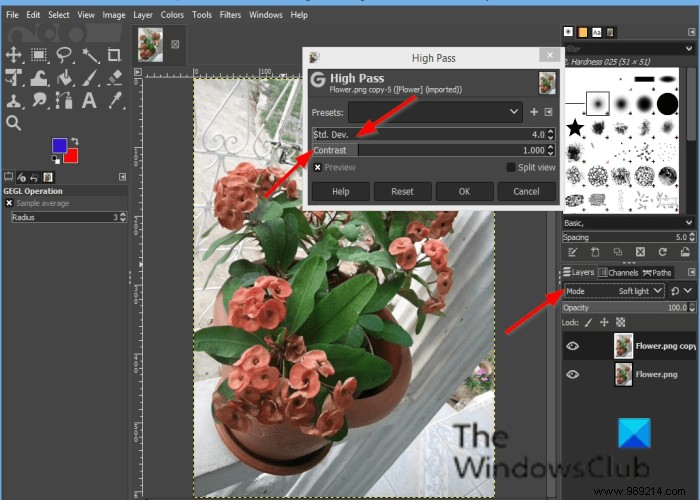Screen dimensions: 700x500
Task: Click OK in the High Pass dialog
Action: (464, 192)
